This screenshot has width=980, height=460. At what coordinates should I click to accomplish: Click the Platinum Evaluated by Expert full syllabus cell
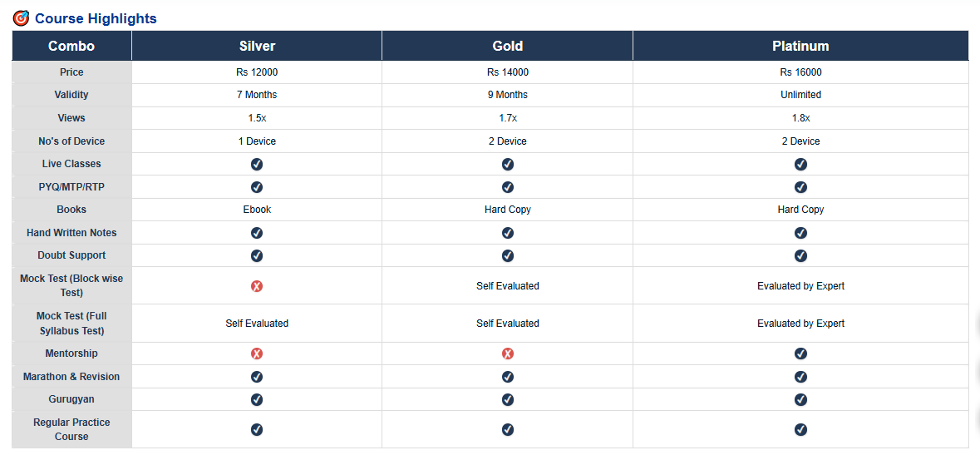(x=800, y=324)
